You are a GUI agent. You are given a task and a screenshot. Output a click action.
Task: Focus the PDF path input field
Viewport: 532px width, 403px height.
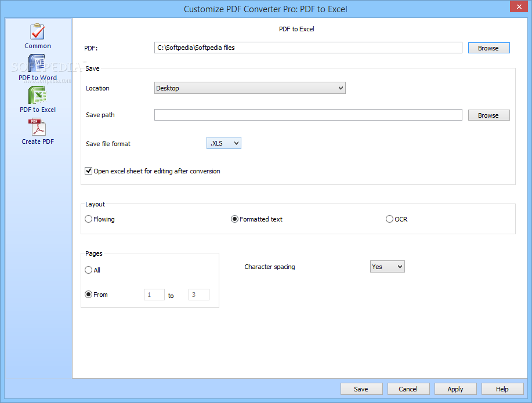point(308,48)
